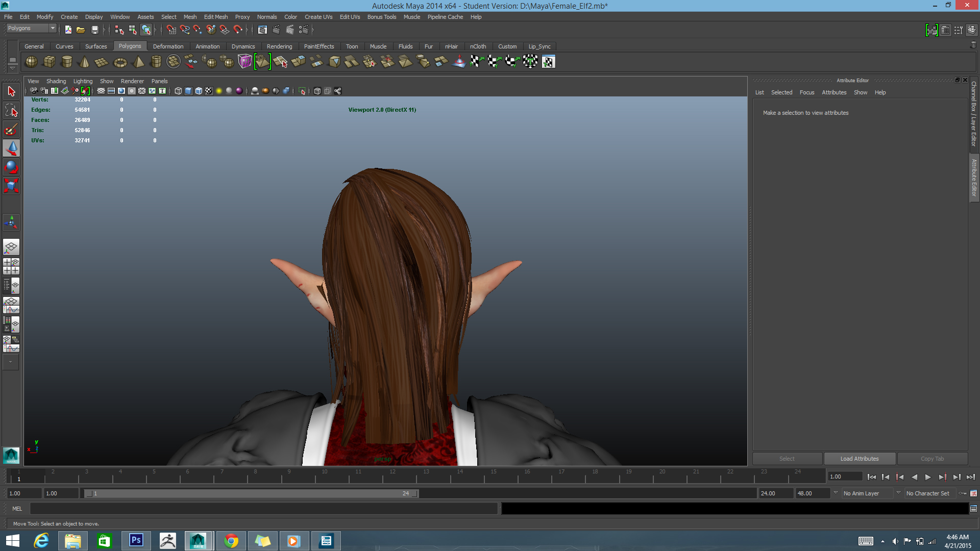The width and height of the screenshot is (980, 551).
Task: Toggle use all lights in viewport
Action: (x=219, y=91)
